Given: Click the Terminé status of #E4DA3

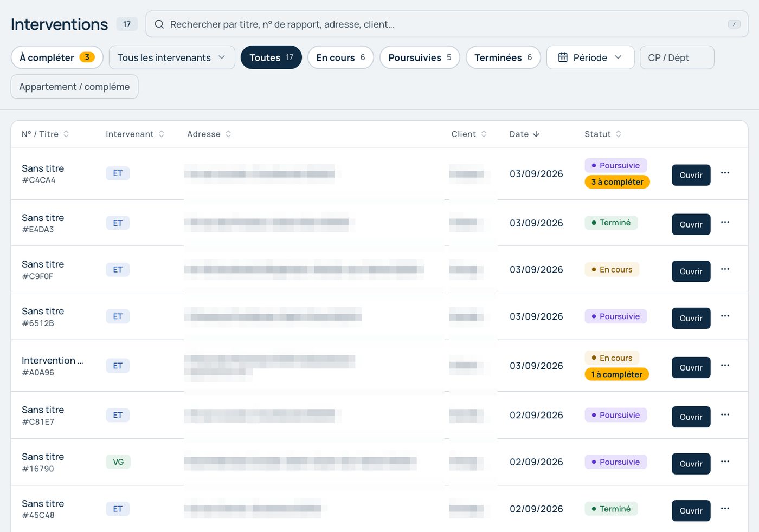Looking at the screenshot, I should coord(611,223).
